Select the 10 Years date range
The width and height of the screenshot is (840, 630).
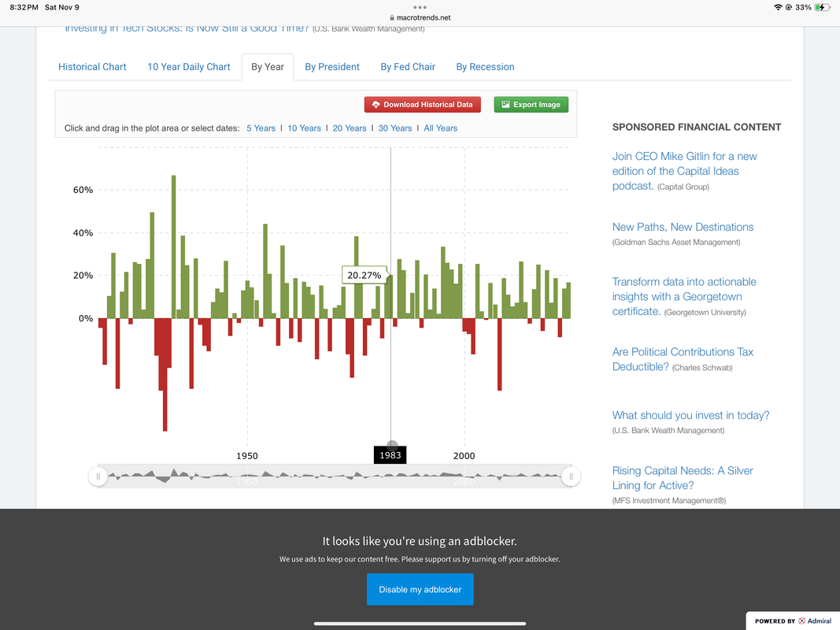point(305,128)
